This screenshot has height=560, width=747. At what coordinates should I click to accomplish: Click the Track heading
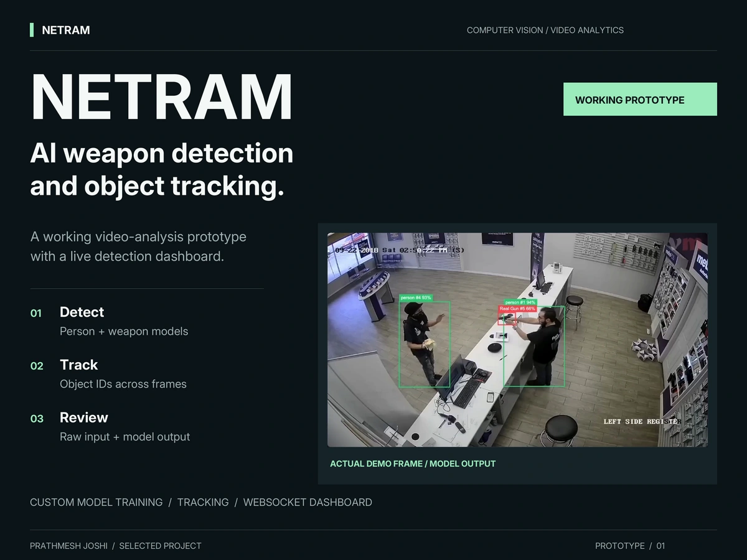click(x=78, y=365)
